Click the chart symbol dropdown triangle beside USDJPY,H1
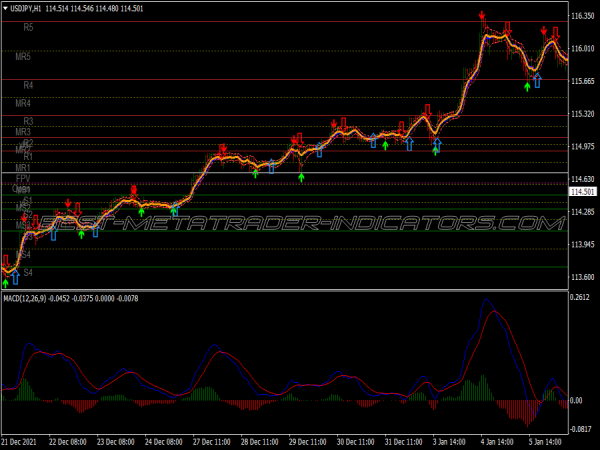Screen dimensions: 600x450 [x=6, y=8]
